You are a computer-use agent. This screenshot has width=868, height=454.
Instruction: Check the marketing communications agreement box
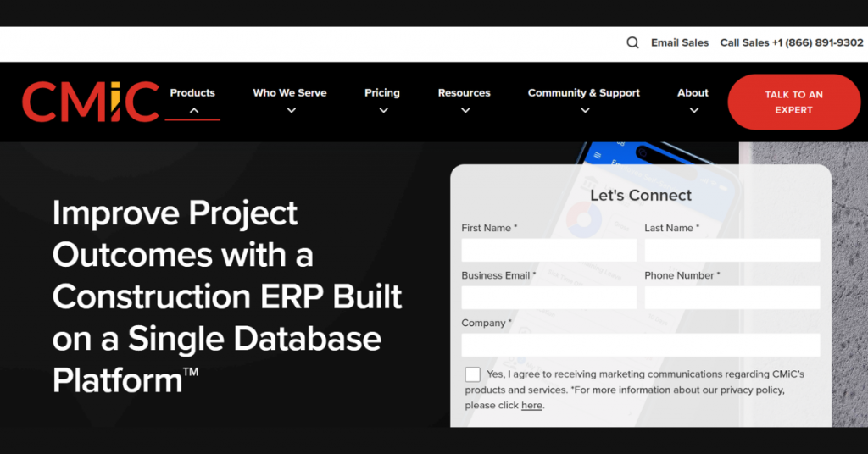click(x=472, y=374)
